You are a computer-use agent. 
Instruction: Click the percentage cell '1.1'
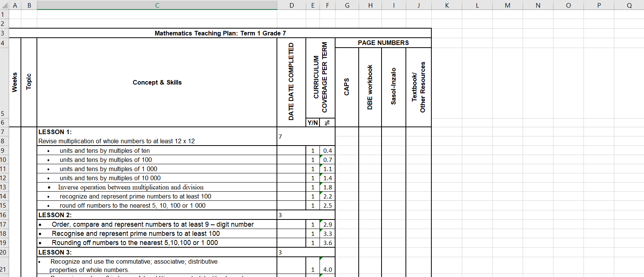point(327,169)
